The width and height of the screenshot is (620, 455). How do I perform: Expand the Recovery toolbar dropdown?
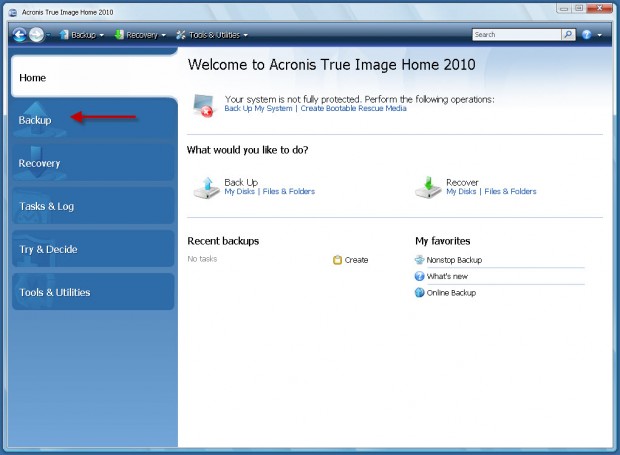[x=139, y=34]
